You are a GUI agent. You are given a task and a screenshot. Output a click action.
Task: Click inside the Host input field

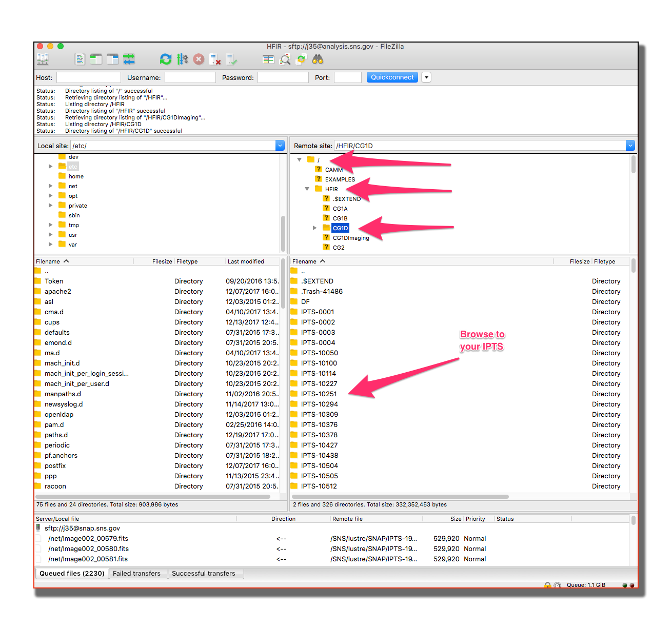88,77
